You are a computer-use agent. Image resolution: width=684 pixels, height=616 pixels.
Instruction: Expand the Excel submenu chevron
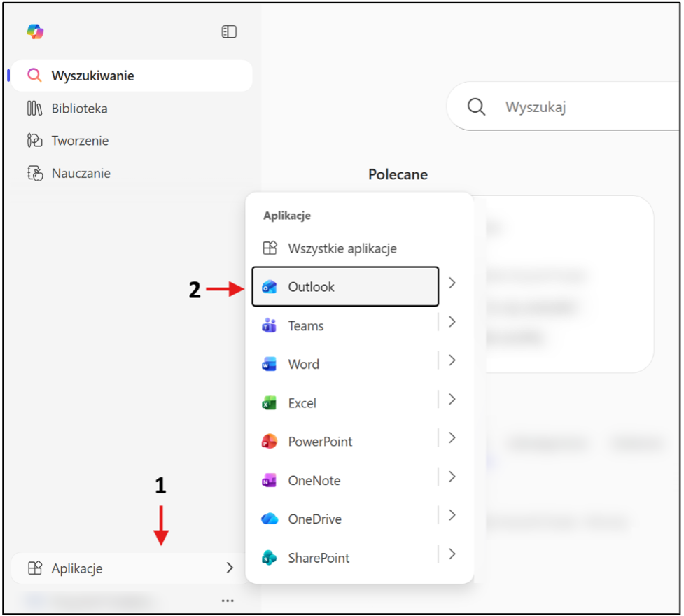click(x=452, y=399)
